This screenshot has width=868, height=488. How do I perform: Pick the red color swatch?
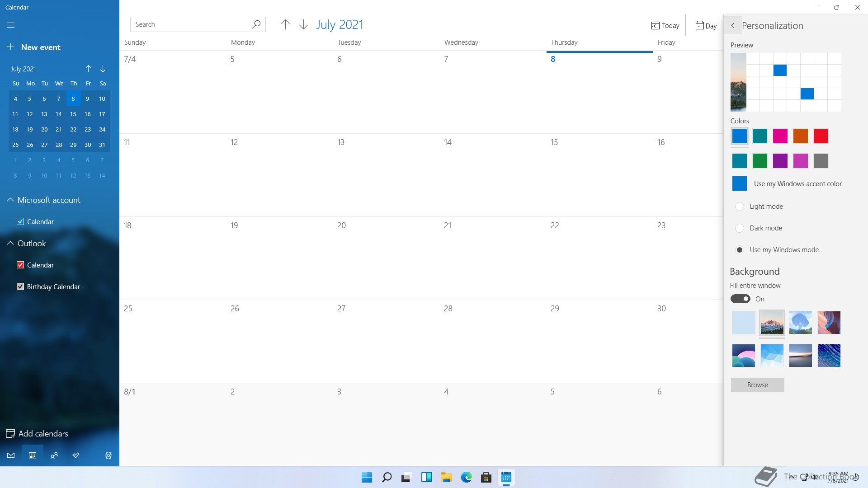821,136
